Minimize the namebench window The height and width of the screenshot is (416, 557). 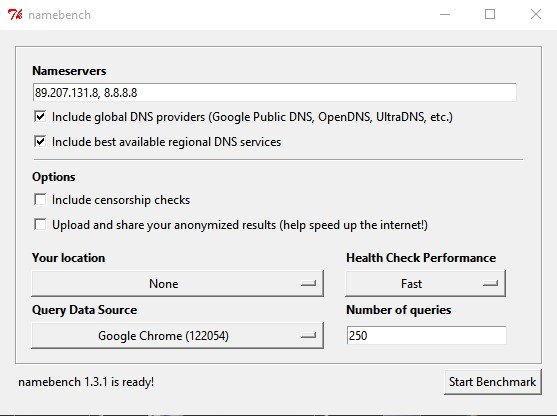coord(445,15)
